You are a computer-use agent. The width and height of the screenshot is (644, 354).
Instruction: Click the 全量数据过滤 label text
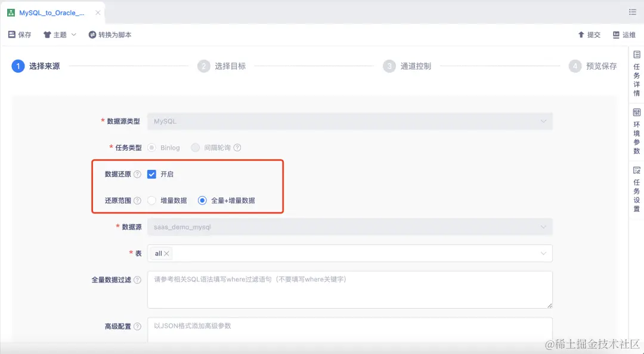[112, 280]
